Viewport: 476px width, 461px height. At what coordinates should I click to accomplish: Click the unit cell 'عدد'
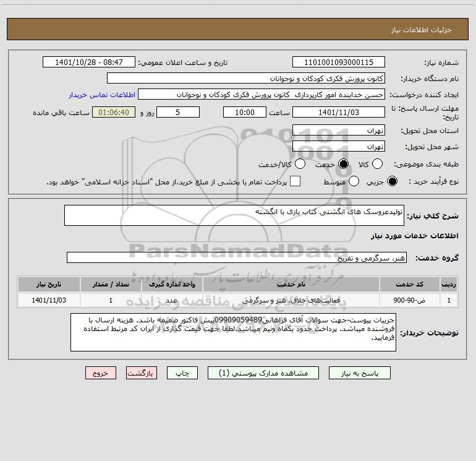click(x=172, y=300)
